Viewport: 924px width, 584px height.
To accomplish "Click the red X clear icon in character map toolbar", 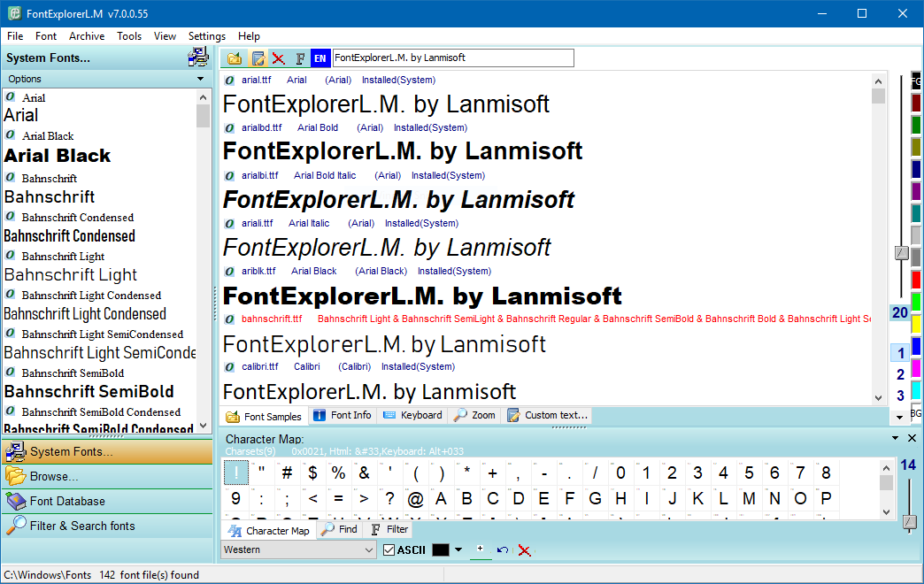I will pyautogui.click(x=524, y=550).
